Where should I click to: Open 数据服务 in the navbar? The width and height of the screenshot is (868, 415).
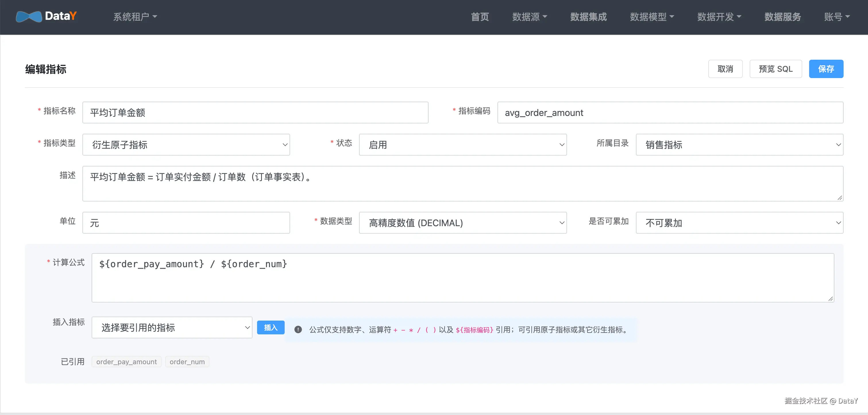pyautogui.click(x=782, y=16)
